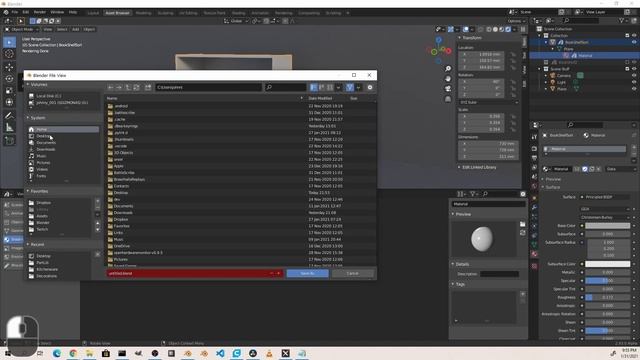
Task: Open the 3D Objects folder
Action: (x=123, y=153)
